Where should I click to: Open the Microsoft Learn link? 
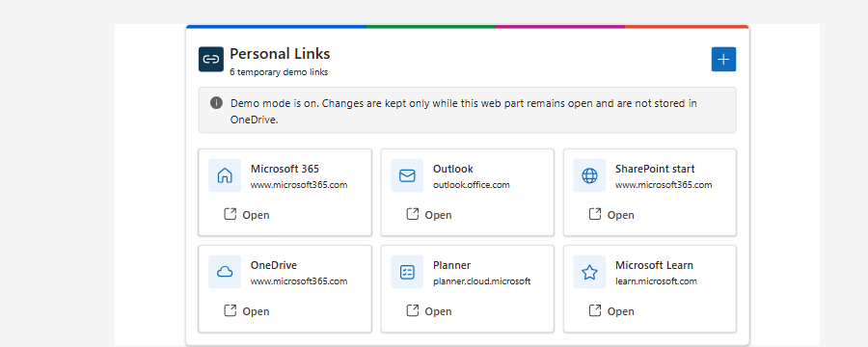click(x=611, y=311)
